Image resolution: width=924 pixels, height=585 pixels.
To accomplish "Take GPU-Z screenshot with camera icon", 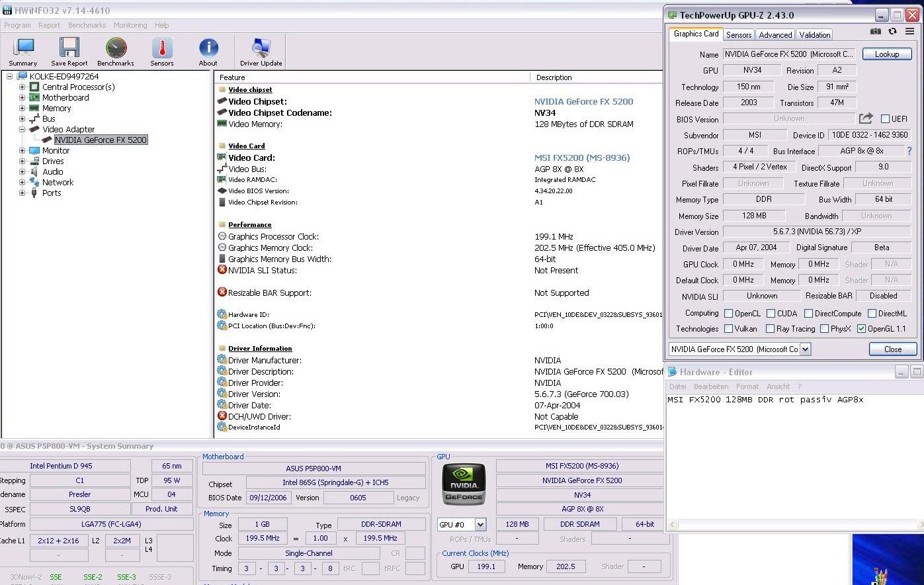I will [875, 31].
